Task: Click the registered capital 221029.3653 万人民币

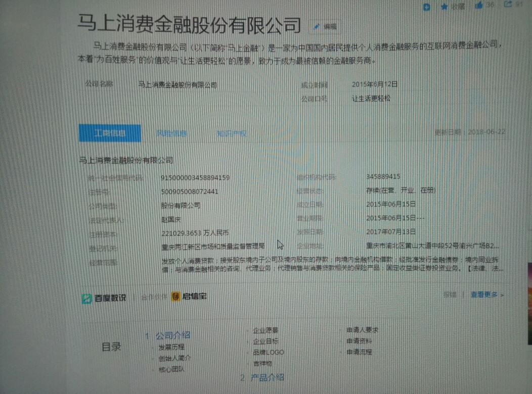Action: pyautogui.click(x=195, y=233)
